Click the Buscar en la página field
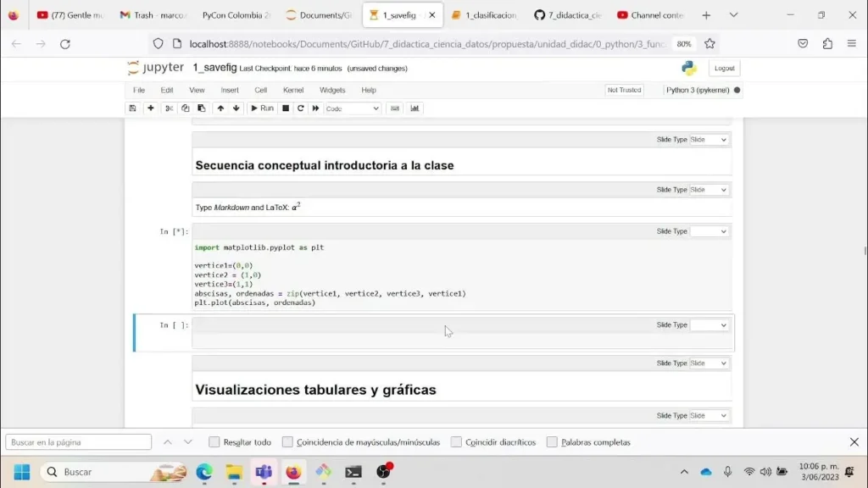868x488 pixels. point(79,442)
